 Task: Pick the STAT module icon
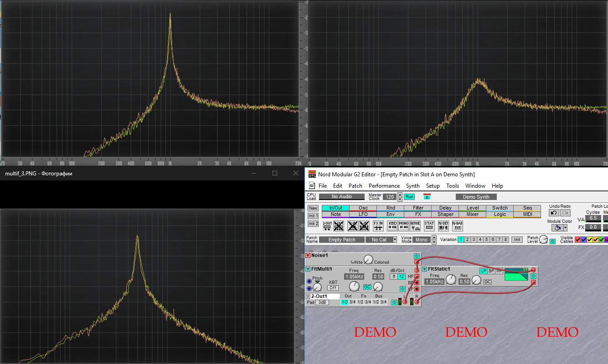point(429,226)
